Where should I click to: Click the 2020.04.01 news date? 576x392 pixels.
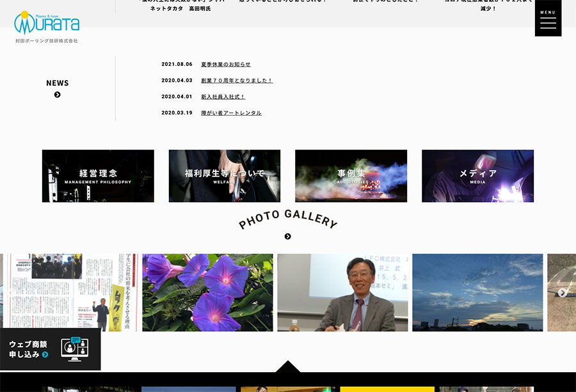[177, 97]
